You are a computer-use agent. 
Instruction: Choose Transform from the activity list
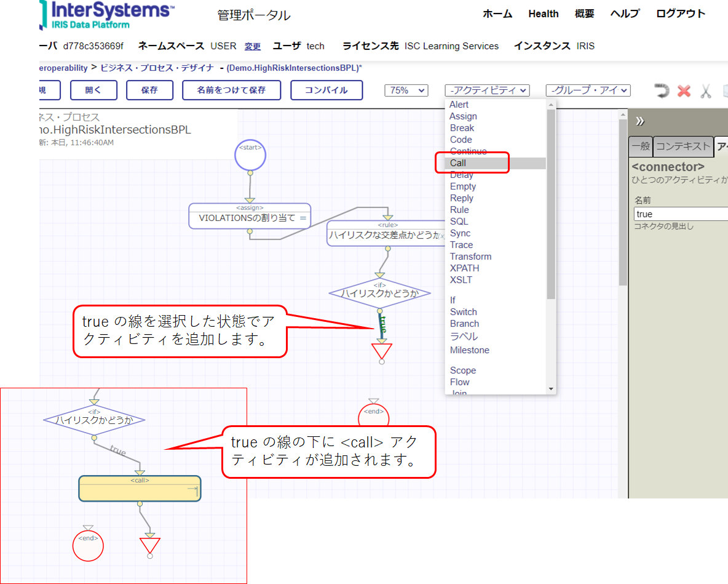(x=470, y=257)
